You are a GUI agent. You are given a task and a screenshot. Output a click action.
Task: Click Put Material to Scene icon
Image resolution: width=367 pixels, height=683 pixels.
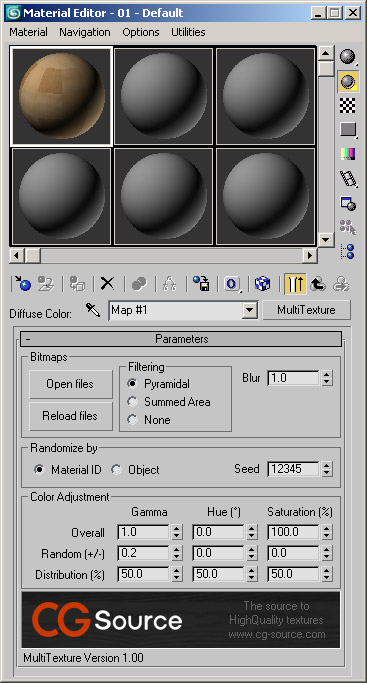[46, 284]
